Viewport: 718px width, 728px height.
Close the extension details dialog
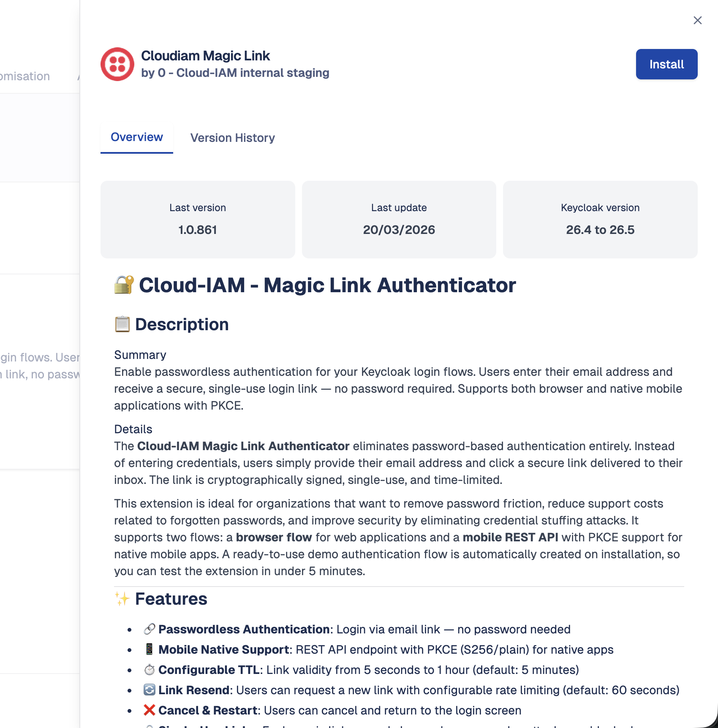(x=697, y=20)
